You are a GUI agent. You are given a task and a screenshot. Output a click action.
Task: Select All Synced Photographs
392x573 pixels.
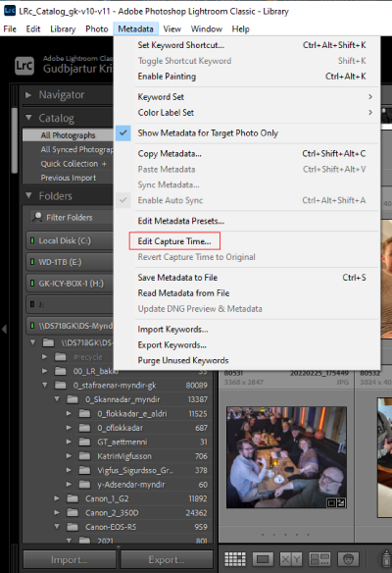pos(69,149)
